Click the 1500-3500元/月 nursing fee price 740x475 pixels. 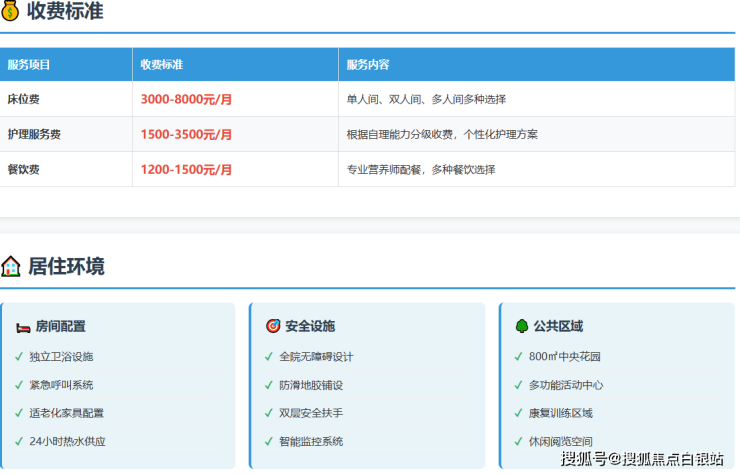186,134
